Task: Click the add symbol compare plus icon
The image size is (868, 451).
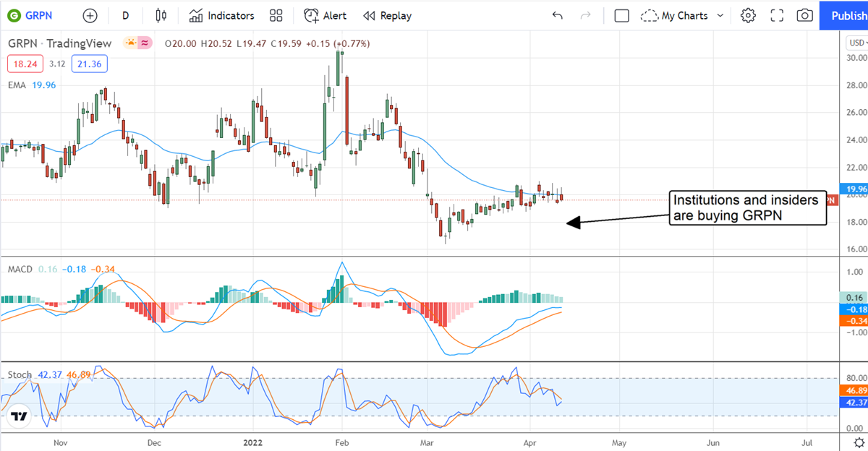Action: pyautogui.click(x=90, y=15)
